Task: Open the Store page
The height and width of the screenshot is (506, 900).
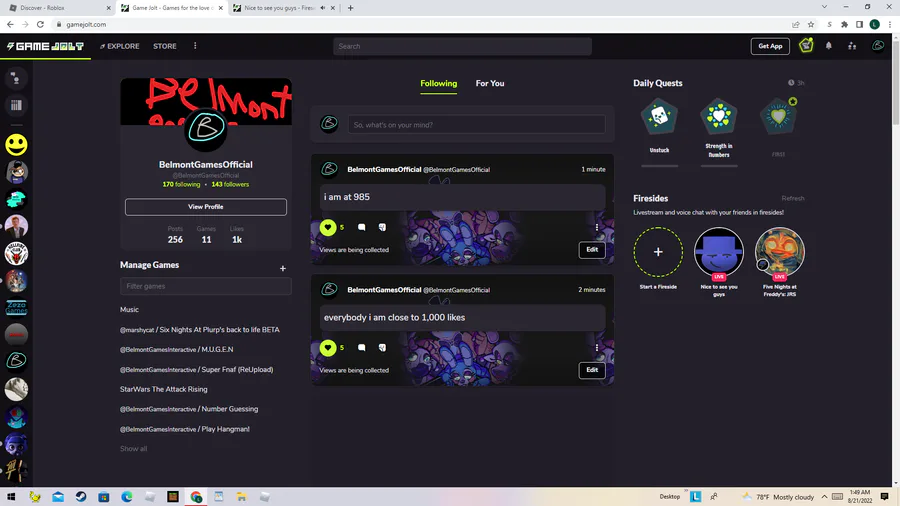Action: 165,46
